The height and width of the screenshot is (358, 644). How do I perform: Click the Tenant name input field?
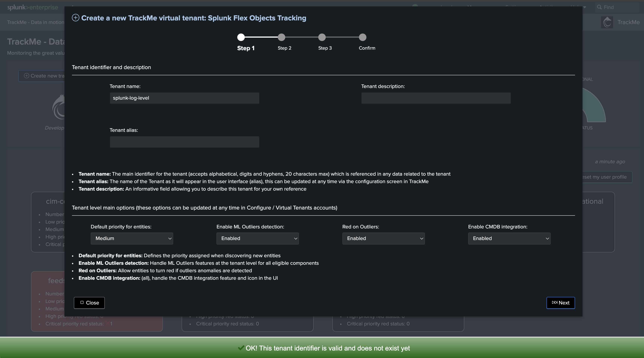point(184,98)
